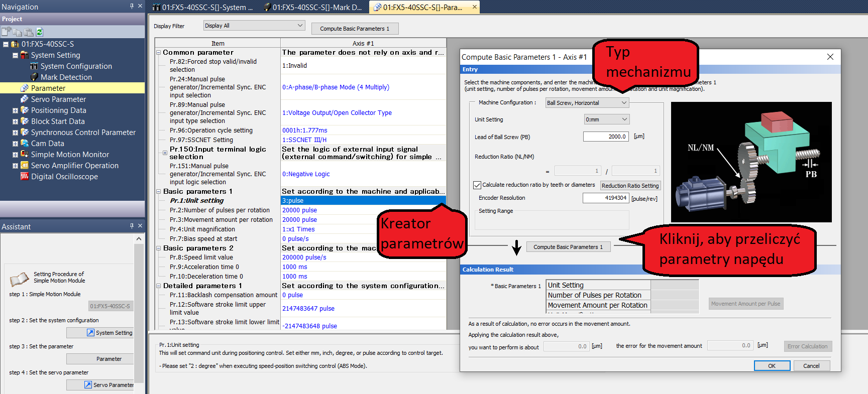868x394 pixels.
Task: Open the Unit Setting dropdown in dialog
Action: 607,119
